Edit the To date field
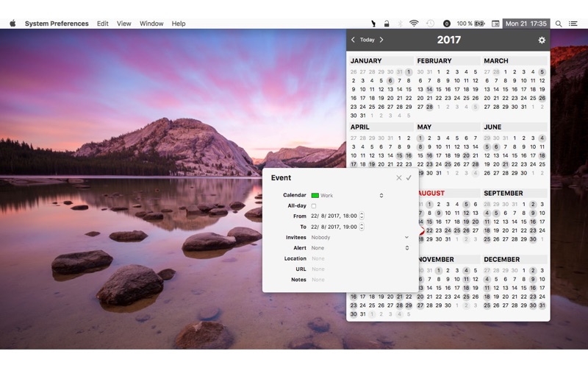This screenshot has width=588, height=368. [334, 227]
